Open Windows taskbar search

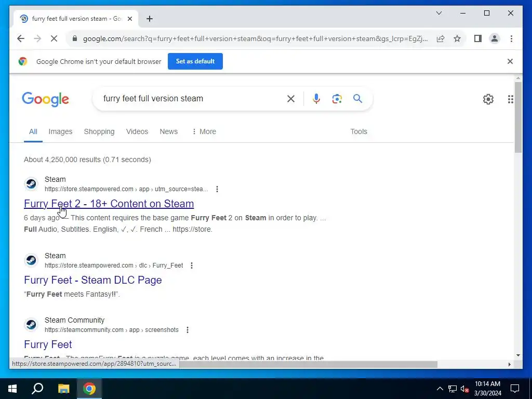point(37,389)
